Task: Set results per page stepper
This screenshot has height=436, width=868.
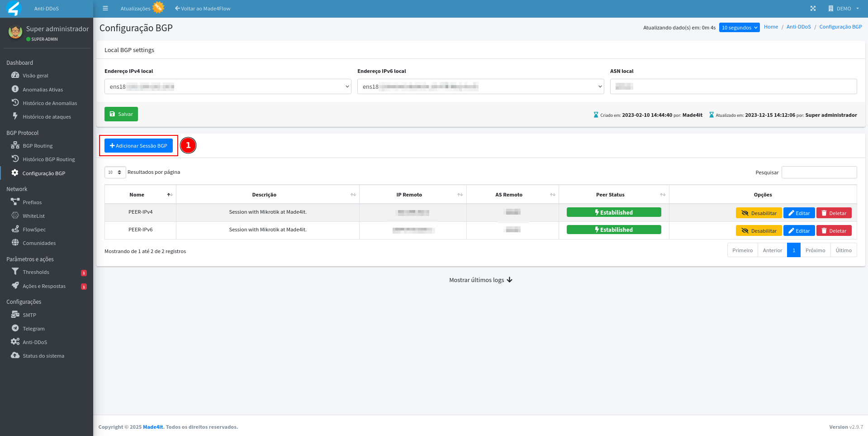Action: (115, 172)
